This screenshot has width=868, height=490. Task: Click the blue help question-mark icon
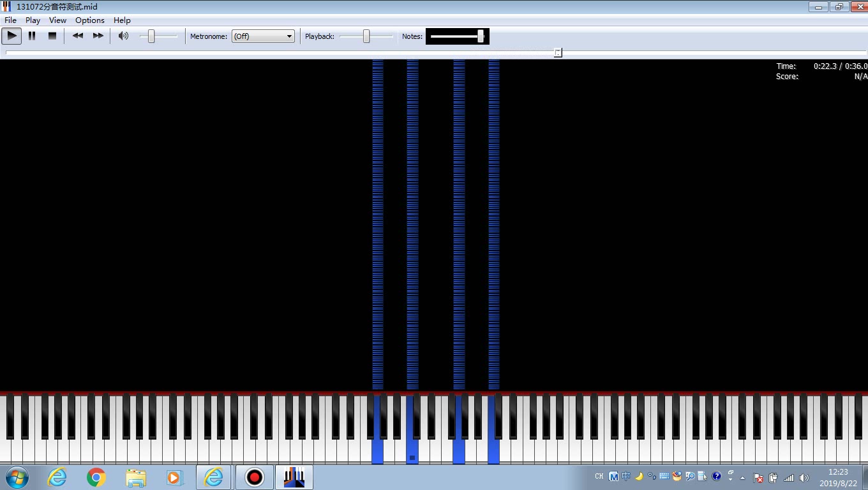717,477
